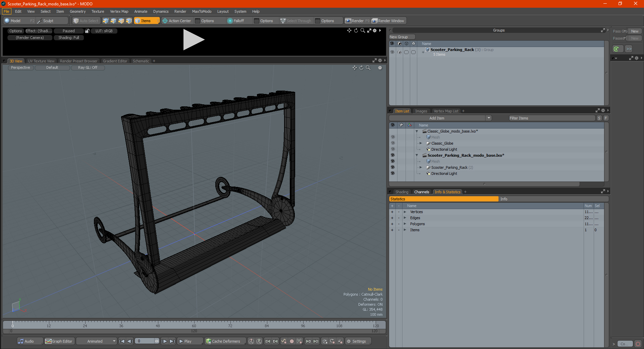644x349 pixels.
Task: Click in Filter Items field
Action: [x=551, y=118]
